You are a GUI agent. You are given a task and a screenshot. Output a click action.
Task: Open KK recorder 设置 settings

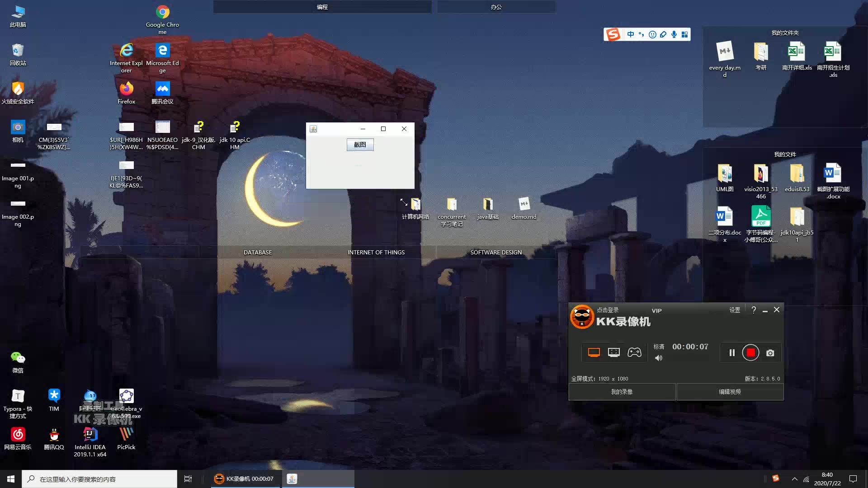click(735, 310)
